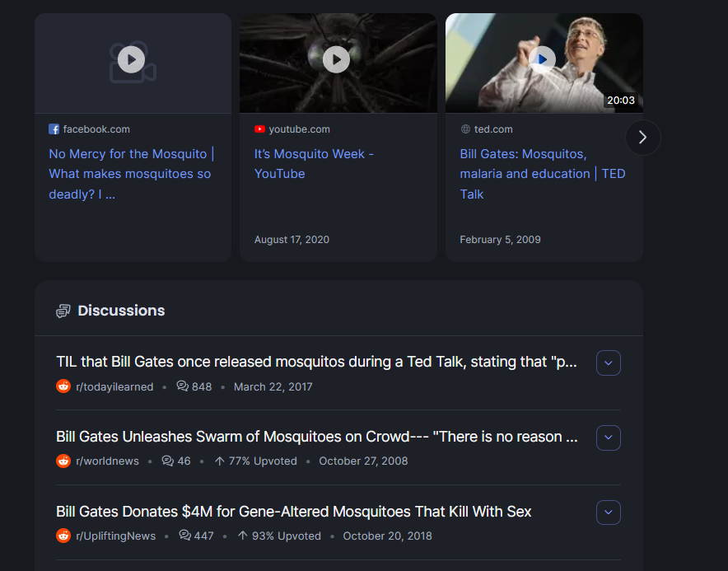Screen dimensions: 728x571
Task: Click the Bill Gates TED thumbnail image
Action: coord(544,63)
